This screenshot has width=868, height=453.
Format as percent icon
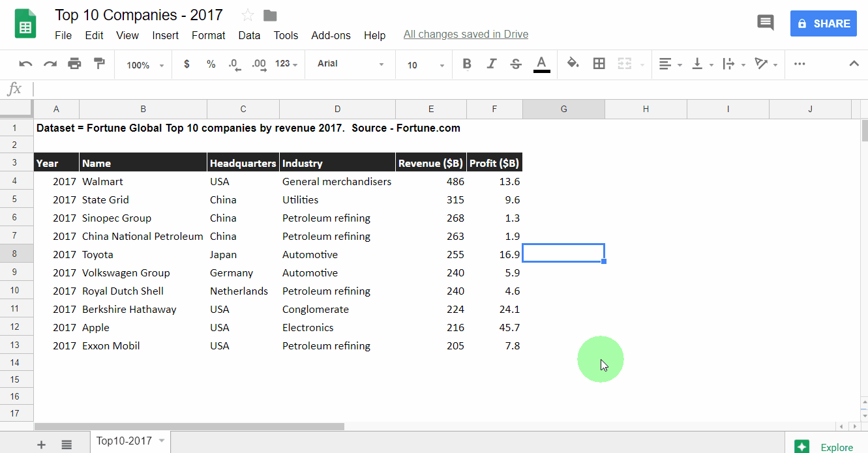pyautogui.click(x=211, y=64)
